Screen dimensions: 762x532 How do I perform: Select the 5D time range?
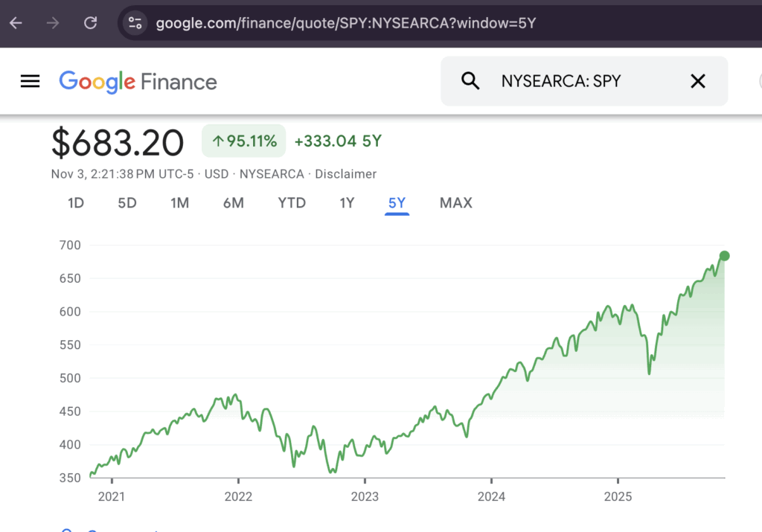pos(127,202)
